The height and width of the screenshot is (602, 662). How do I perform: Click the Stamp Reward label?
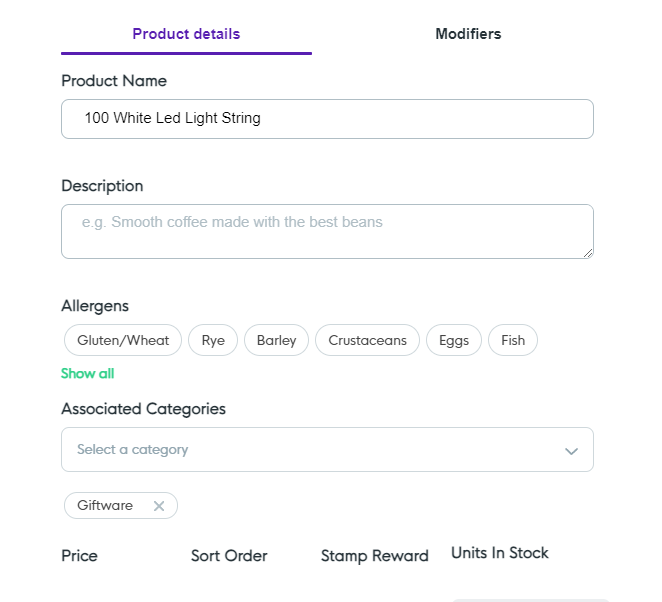(x=374, y=556)
